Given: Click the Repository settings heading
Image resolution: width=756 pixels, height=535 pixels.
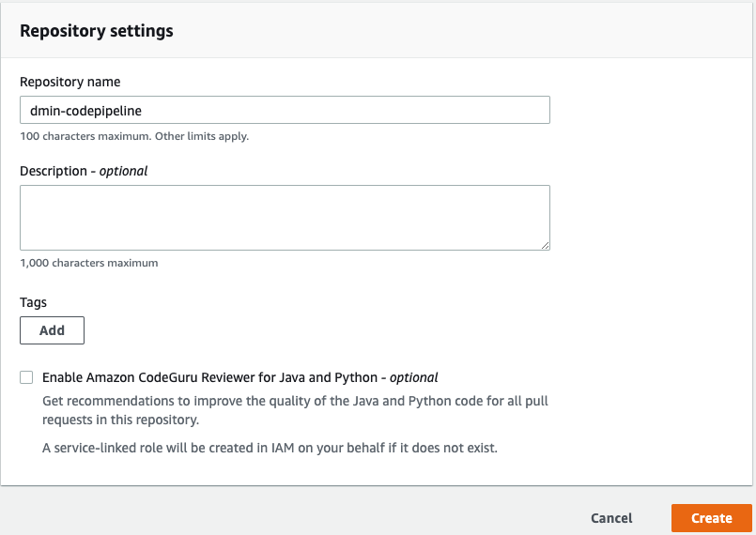Looking at the screenshot, I should (97, 31).
